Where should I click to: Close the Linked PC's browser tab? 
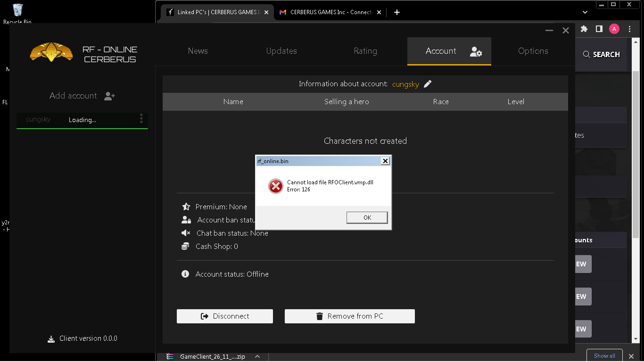point(266,12)
